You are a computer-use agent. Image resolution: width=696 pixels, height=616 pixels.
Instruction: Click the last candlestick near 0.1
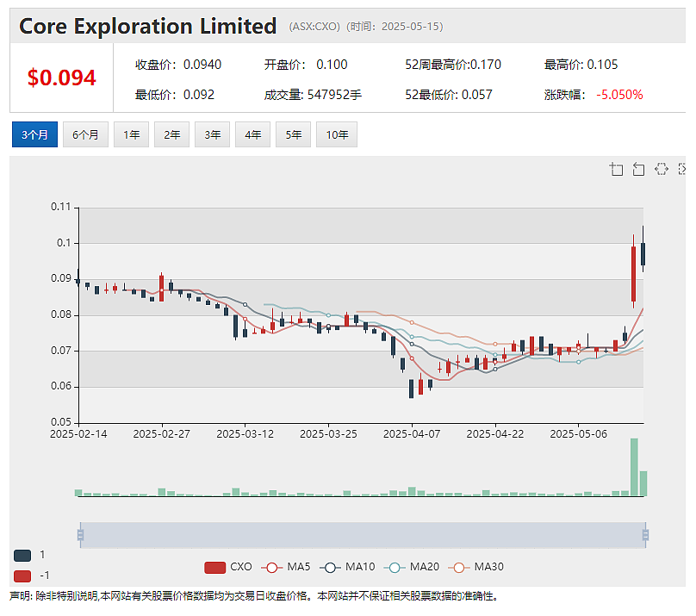pyautogui.click(x=643, y=254)
